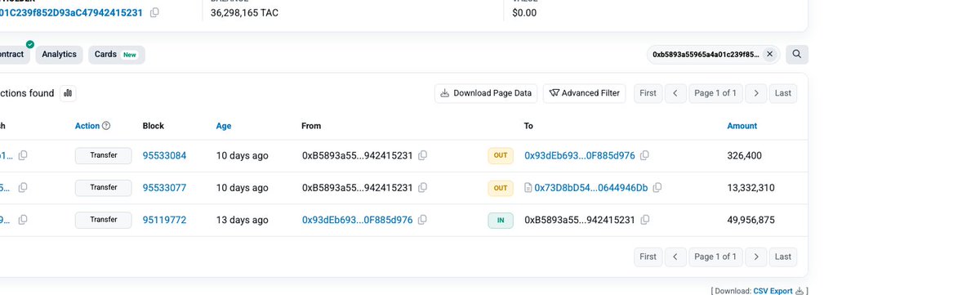Viewport: 980px width, 295px height.
Task: Open From address 0x93dEb693 in last row
Action: point(358,220)
